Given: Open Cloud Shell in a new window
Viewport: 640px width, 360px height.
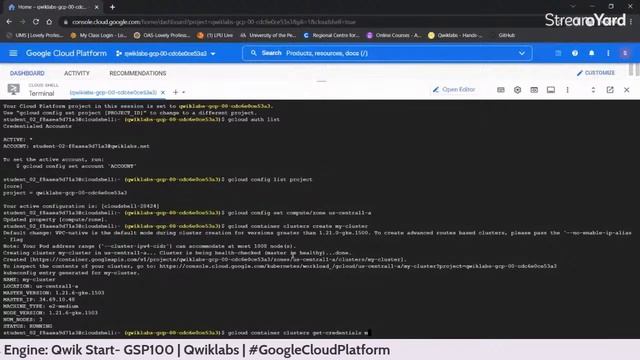Looking at the screenshot, I should point(610,90).
